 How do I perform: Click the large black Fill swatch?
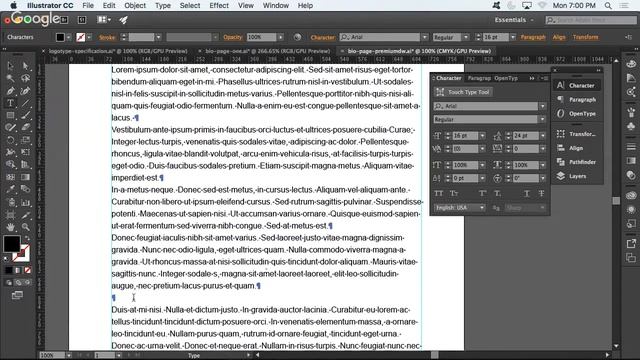point(11,244)
